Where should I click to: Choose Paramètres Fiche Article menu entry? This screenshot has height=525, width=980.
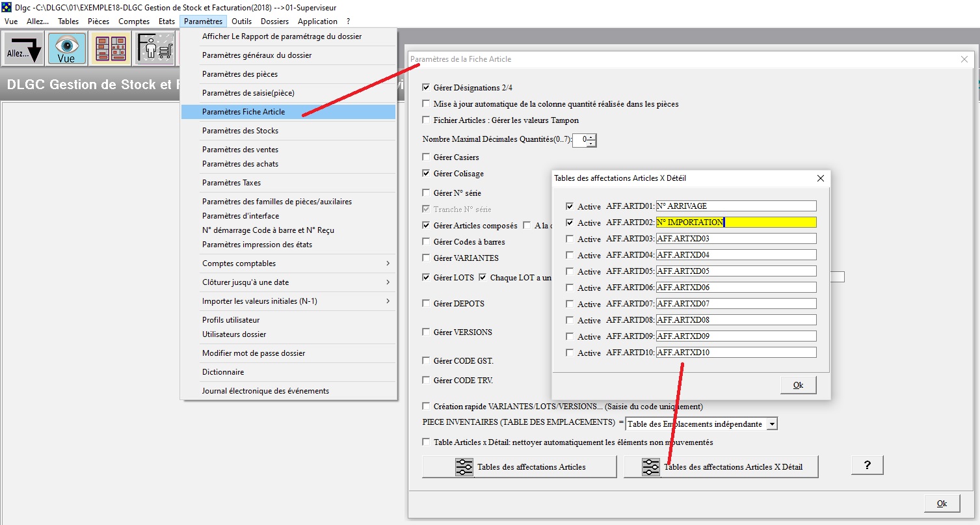tap(289, 112)
